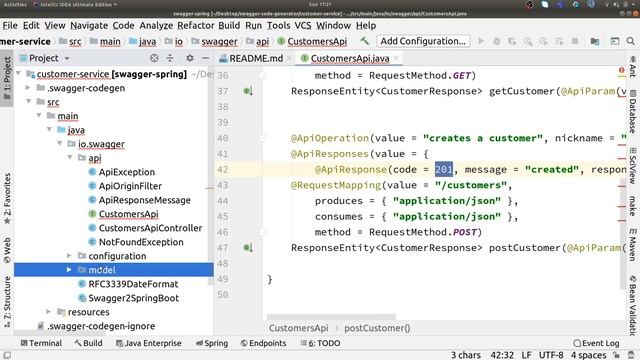Image resolution: width=640 pixels, height=360 pixels.
Task: Open Search Everywhere magnifier icon
Action: [x=631, y=41]
